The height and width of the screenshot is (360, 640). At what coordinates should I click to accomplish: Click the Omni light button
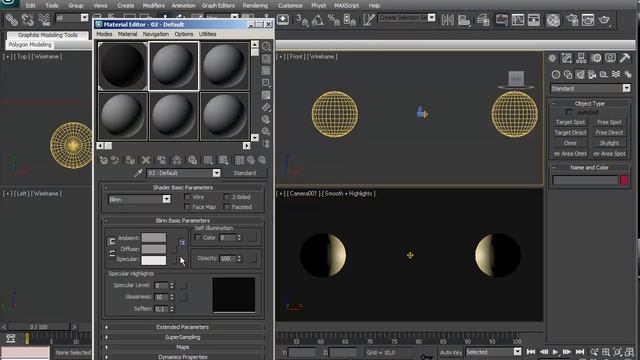coord(570,143)
